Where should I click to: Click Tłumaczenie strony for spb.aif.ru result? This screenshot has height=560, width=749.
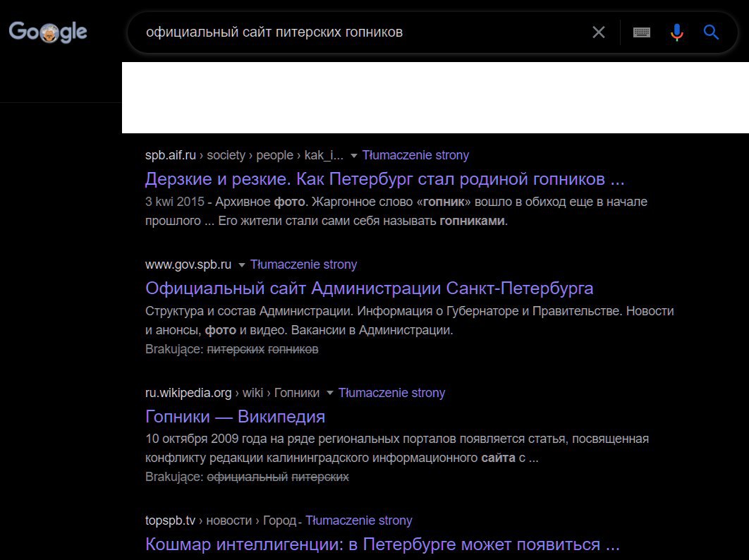tap(415, 155)
